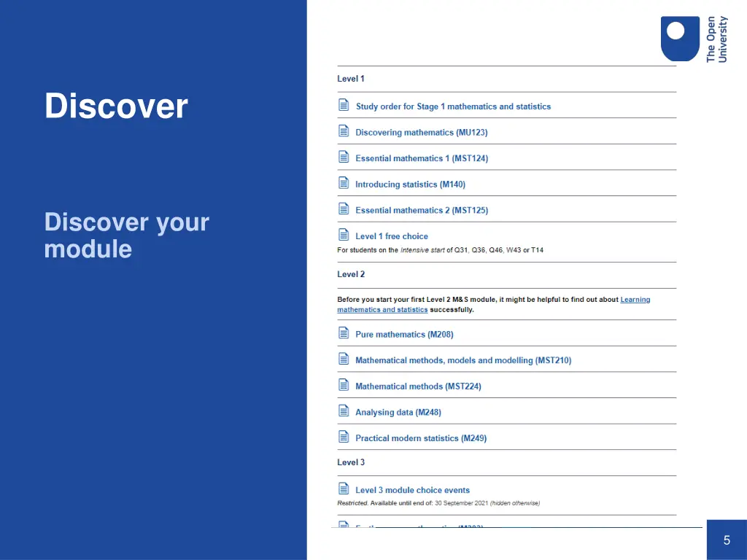This screenshot has width=747, height=560.
Task: Click the 'Discover your module' subtitle
Action: (127, 236)
